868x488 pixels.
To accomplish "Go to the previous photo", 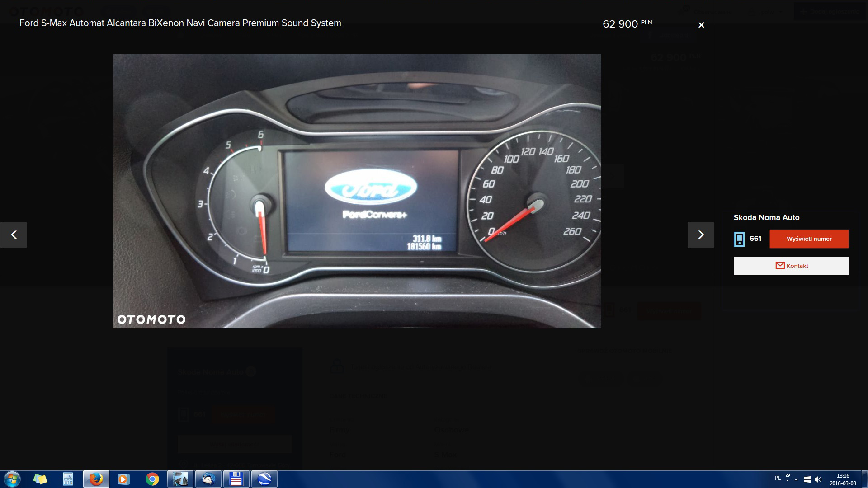I will (x=14, y=235).
